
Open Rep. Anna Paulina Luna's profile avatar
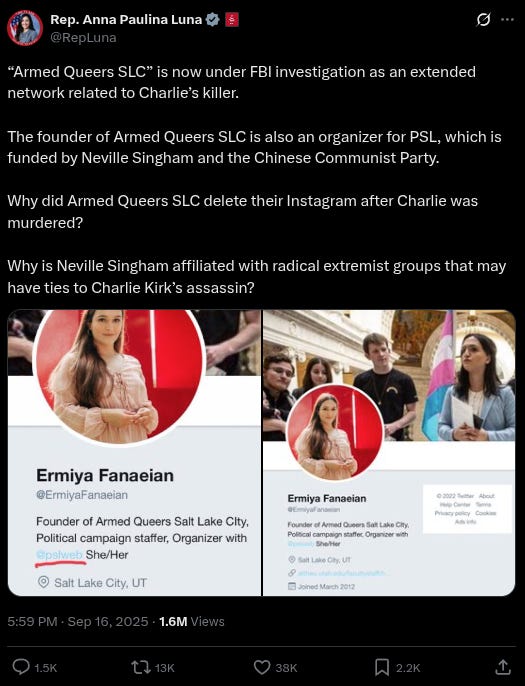pos(24,28)
